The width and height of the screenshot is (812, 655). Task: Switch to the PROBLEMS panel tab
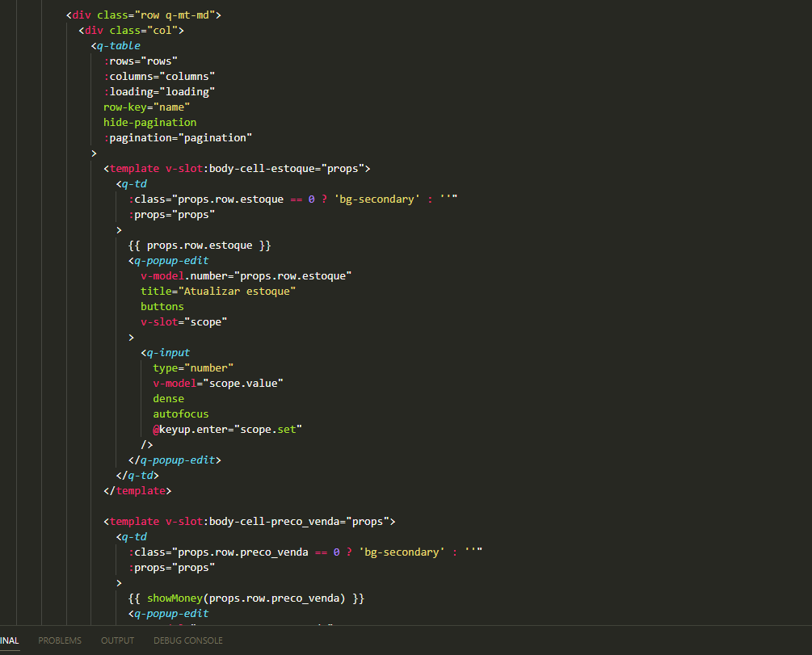point(59,640)
